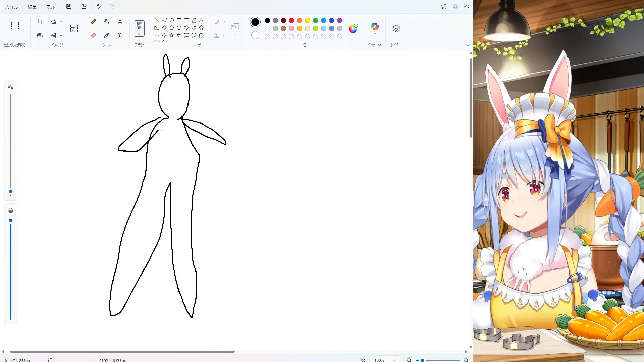The image size is (644, 362).
Task: Click the Undo button
Action: 99,6
